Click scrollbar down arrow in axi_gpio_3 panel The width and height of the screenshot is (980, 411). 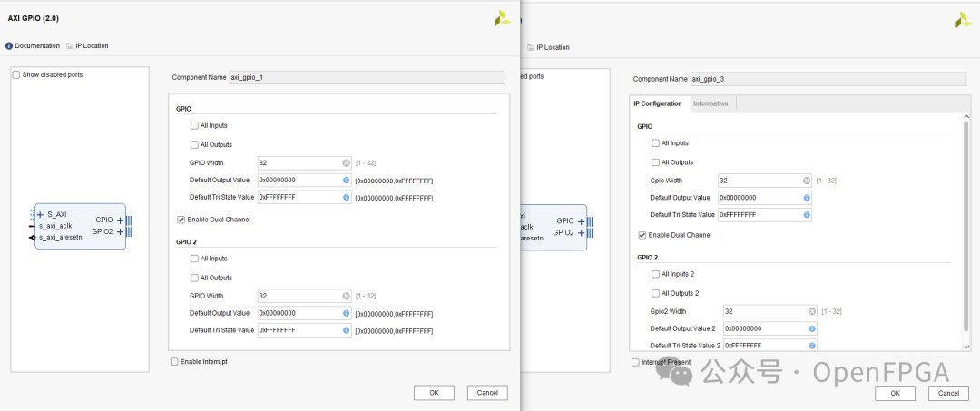point(967,346)
